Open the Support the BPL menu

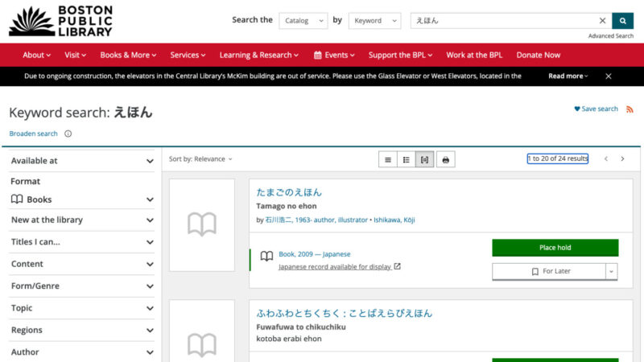click(x=400, y=55)
